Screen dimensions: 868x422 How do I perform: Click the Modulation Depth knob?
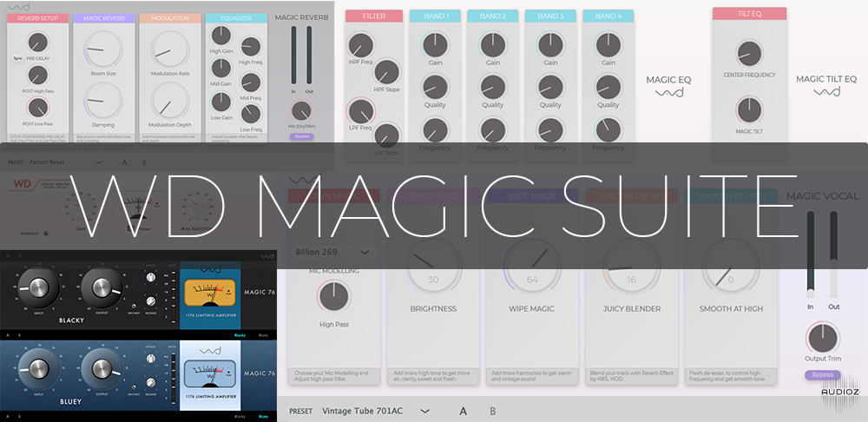point(170,102)
